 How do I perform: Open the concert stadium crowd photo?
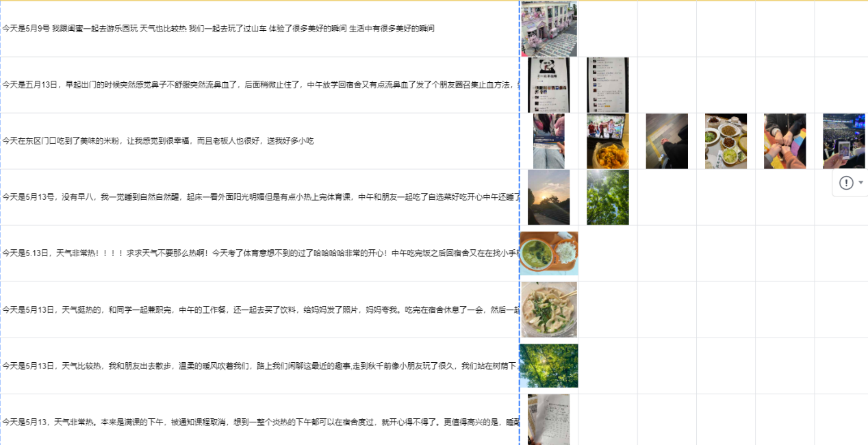click(843, 141)
